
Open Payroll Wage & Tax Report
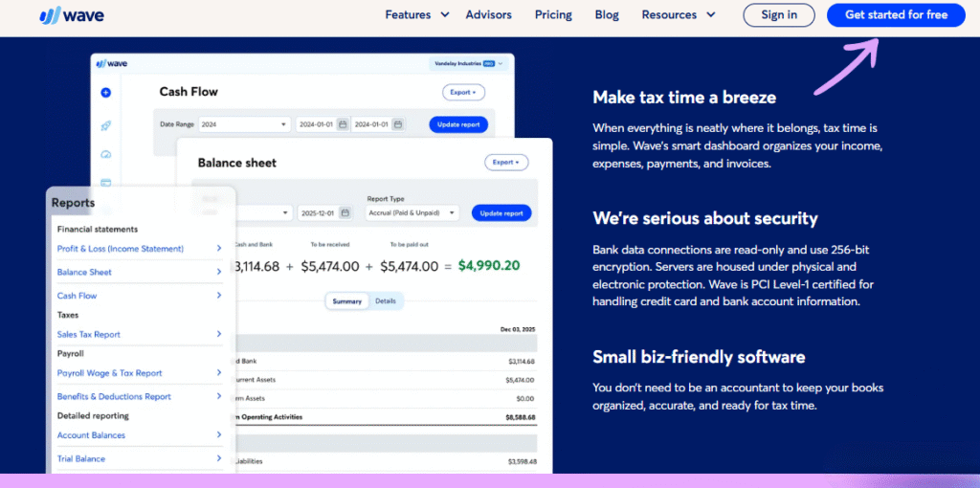point(109,373)
